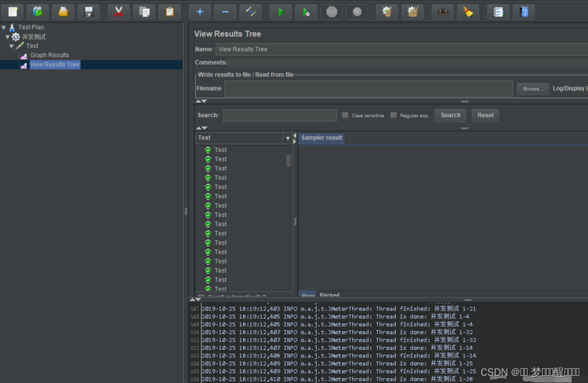
Task: Open Help with question mark icon
Action: (x=524, y=12)
